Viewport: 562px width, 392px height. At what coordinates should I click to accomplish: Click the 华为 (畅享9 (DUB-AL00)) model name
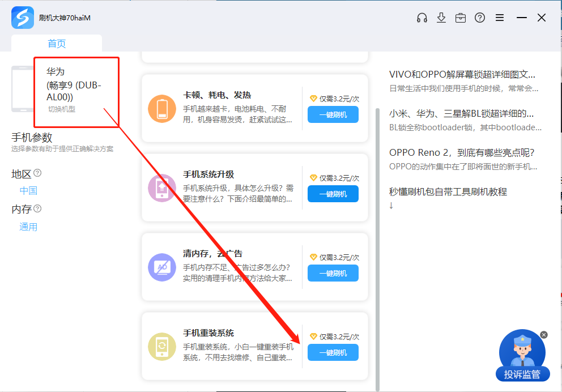pos(74,84)
